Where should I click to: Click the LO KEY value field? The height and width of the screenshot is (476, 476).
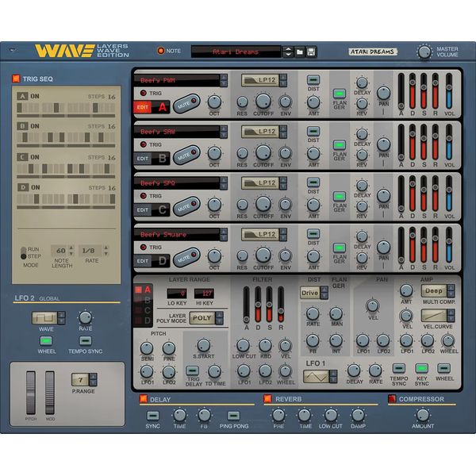[x=177, y=294]
